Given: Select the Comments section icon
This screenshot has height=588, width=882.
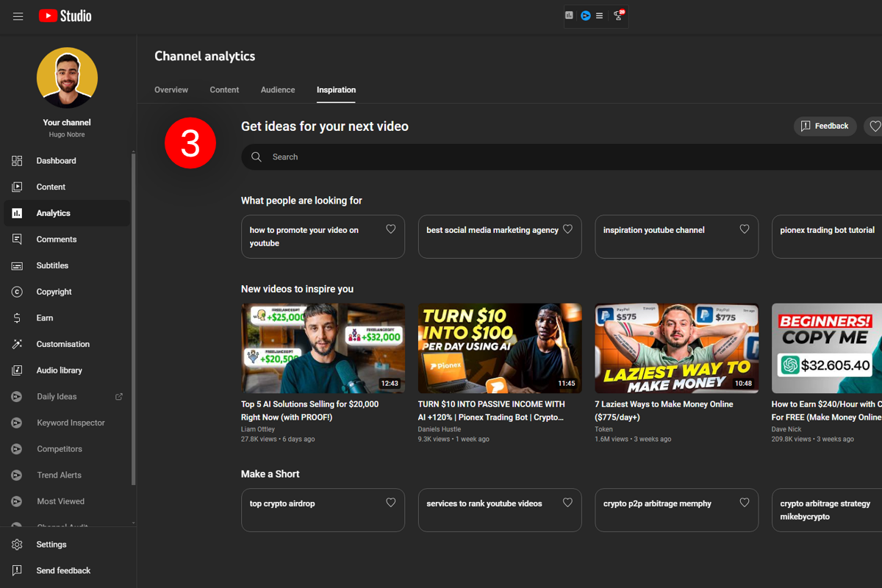Looking at the screenshot, I should tap(16, 239).
